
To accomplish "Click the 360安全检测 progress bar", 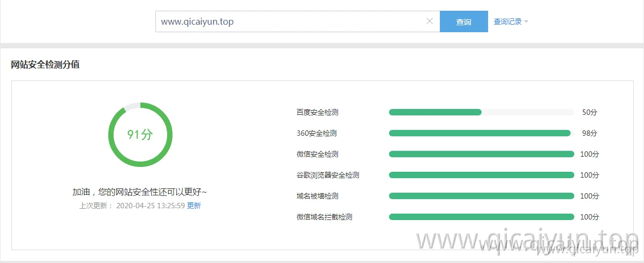I will pos(482,133).
